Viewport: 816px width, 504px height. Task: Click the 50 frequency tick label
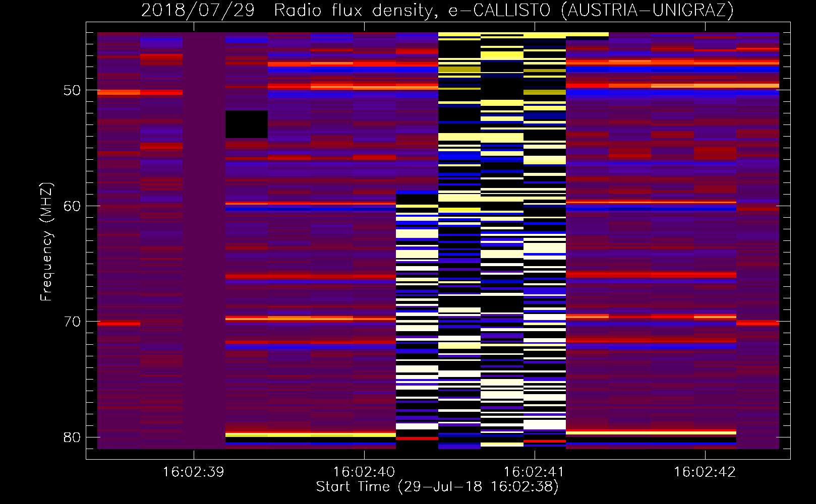72,90
